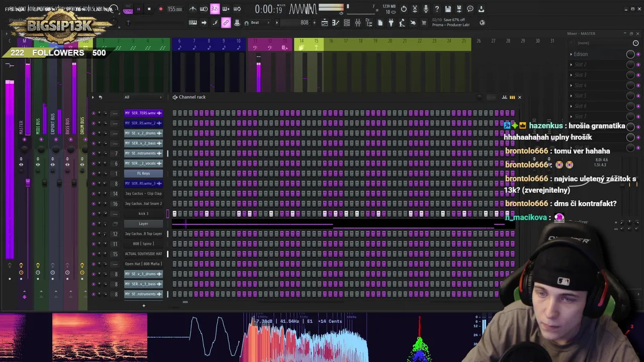Click the undo history icon

pyautogui.click(x=404, y=9)
